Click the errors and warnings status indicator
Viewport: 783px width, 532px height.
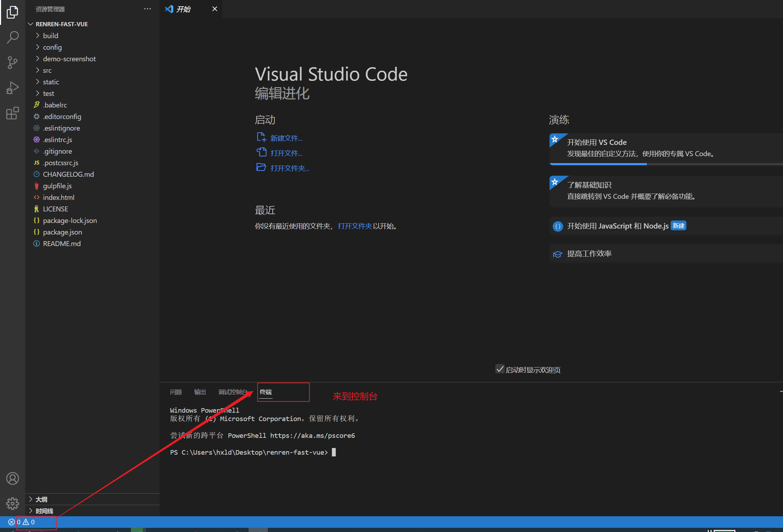click(22, 522)
